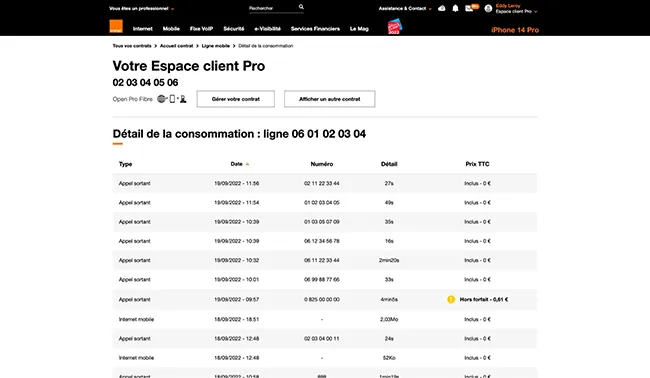
Task: Click date 18/09/2022 - 18:51
Action: pos(237,319)
